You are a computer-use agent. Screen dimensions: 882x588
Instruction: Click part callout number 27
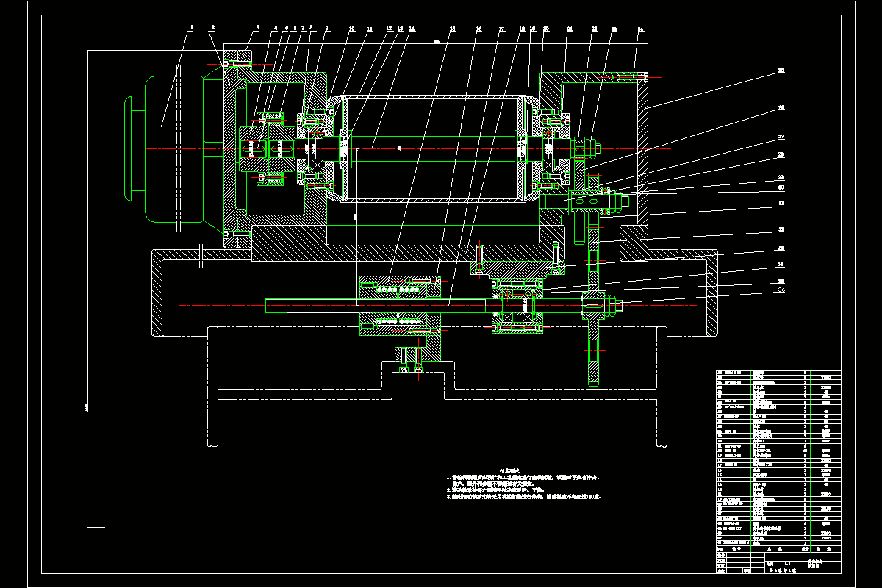(x=781, y=137)
